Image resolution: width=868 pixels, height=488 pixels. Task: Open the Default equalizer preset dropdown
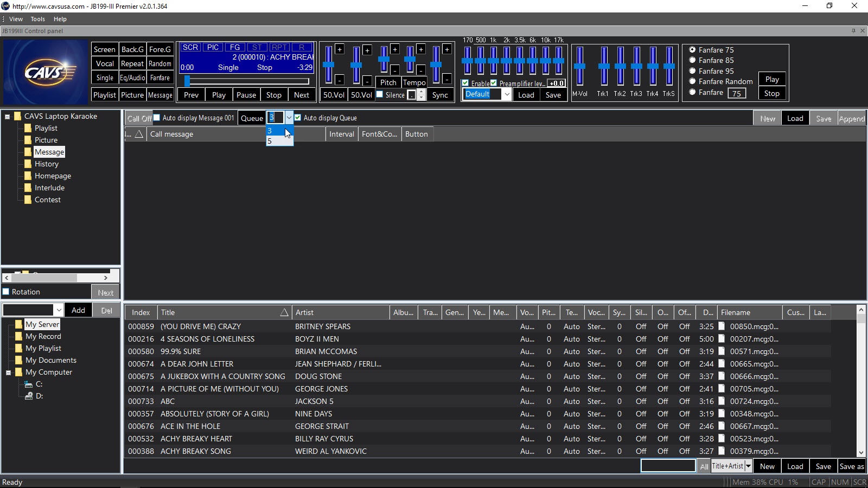[x=507, y=94]
